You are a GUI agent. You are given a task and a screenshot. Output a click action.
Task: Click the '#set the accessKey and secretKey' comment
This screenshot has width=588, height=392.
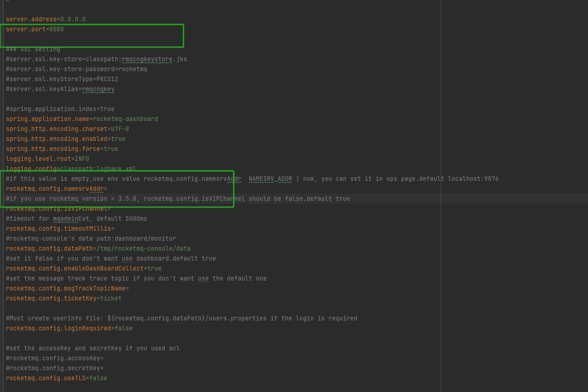pos(93,348)
